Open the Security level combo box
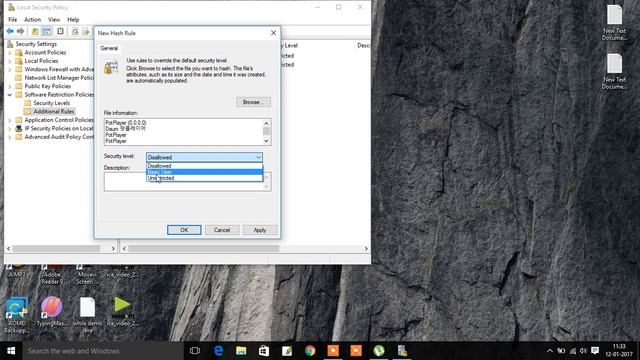640x360 pixels. click(204, 157)
